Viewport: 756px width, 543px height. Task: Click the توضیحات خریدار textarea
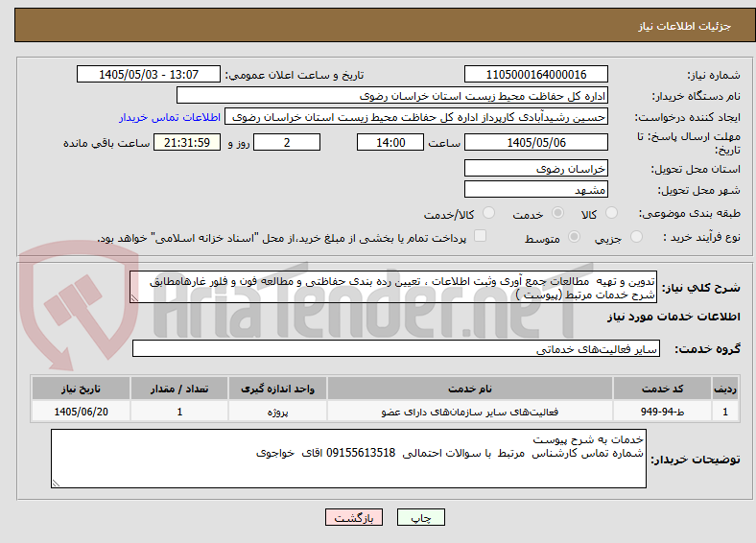(348, 459)
